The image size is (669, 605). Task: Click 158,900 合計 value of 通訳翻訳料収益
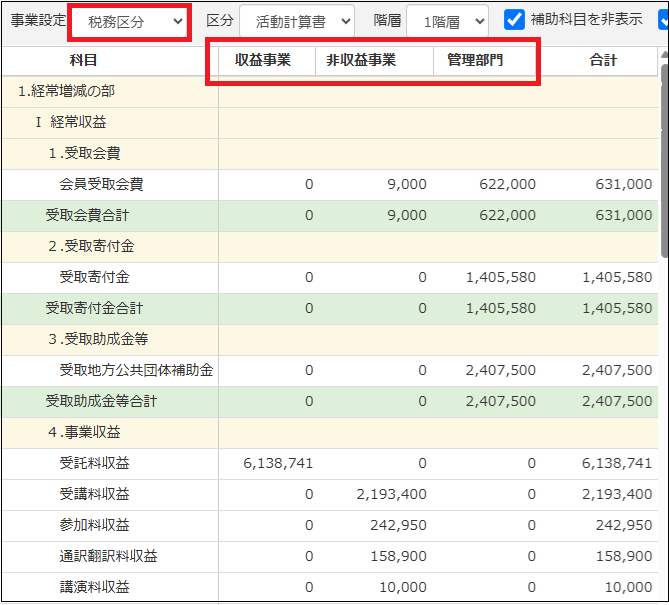(x=623, y=556)
